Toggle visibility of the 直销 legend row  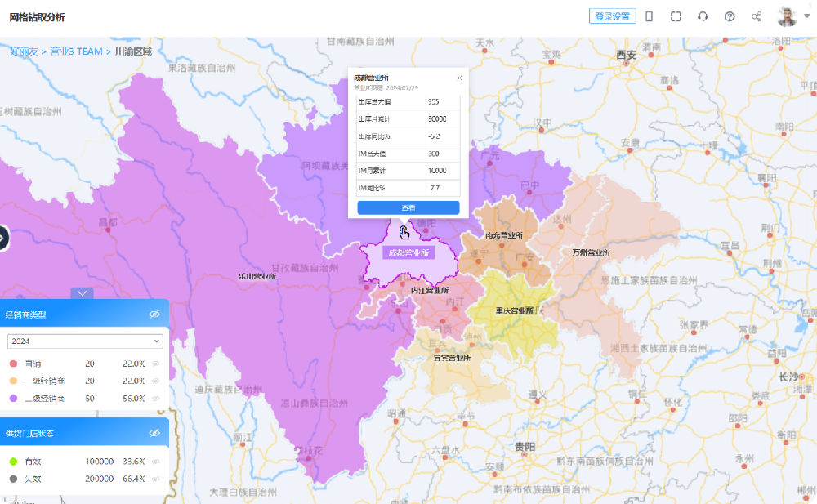[155, 364]
